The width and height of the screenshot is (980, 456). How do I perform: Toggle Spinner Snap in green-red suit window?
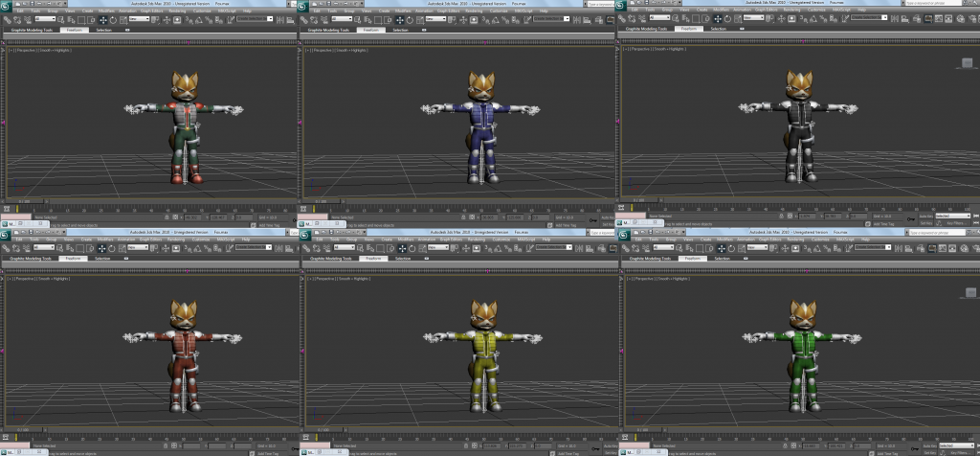(219, 19)
